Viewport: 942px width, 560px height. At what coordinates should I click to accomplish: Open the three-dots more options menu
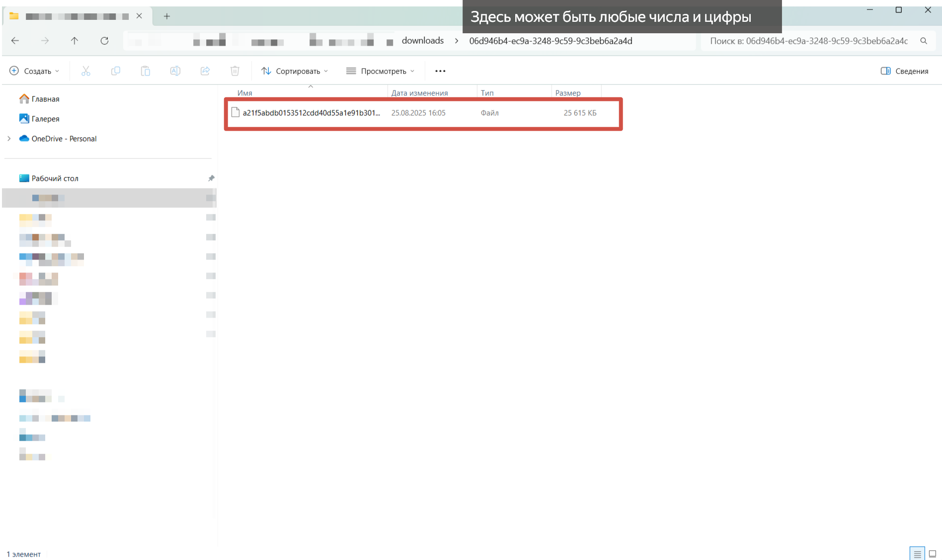pos(440,71)
